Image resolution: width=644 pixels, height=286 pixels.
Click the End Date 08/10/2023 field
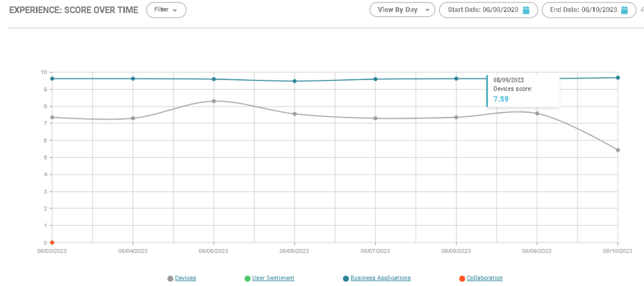(x=582, y=10)
